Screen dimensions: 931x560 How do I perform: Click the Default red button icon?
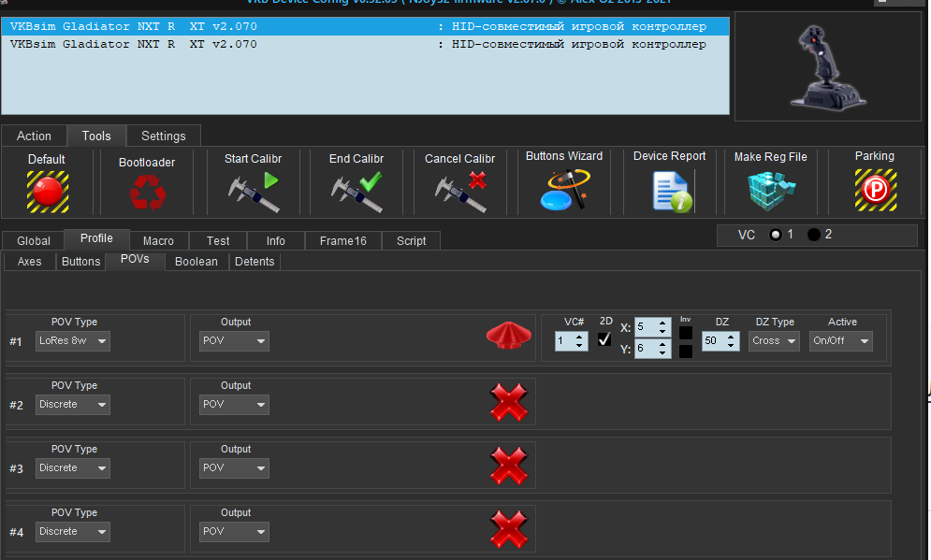coord(48,192)
